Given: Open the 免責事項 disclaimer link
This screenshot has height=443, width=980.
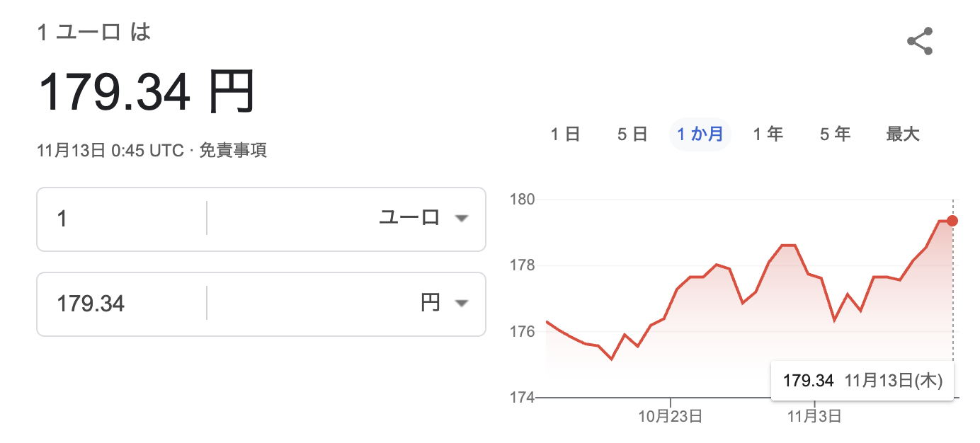Looking at the screenshot, I should [233, 151].
